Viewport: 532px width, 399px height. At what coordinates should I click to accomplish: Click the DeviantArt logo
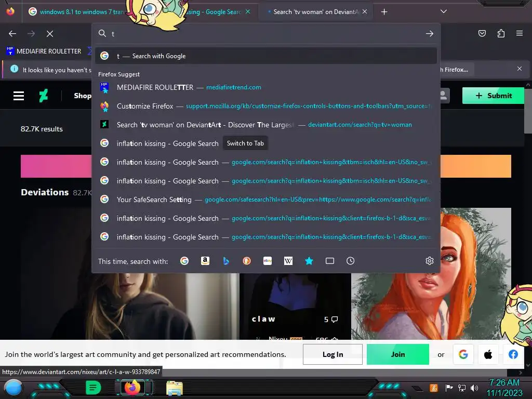pos(44,96)
